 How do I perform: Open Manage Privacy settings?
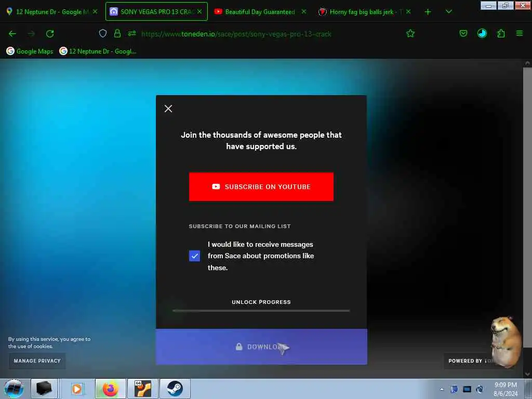point(37,361)
